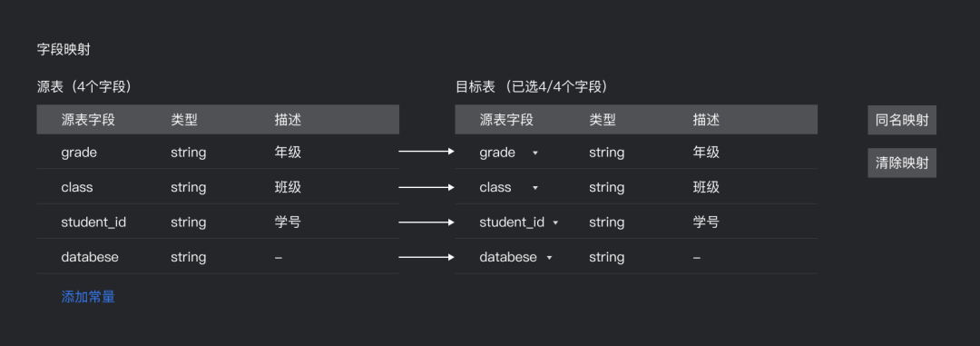The height and width of the screenshot is (346, 980).
Task: Click the target table 类型 column header
Action: pyautogui.click(x=602, y=120)
